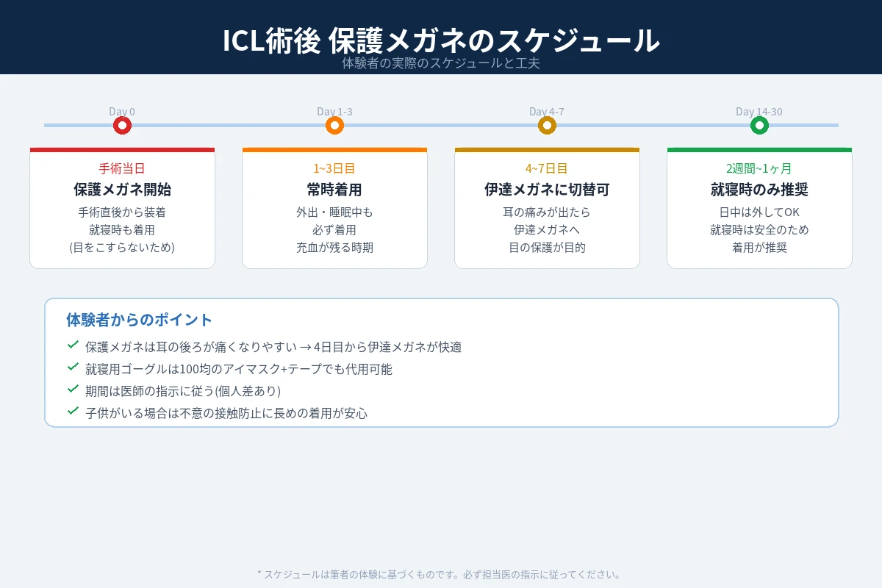Image resolution: width=882 pixels, height=588 pixels.
Task: Click the green Day 14-30 timeline marker
Action: [x=759, y=126]
